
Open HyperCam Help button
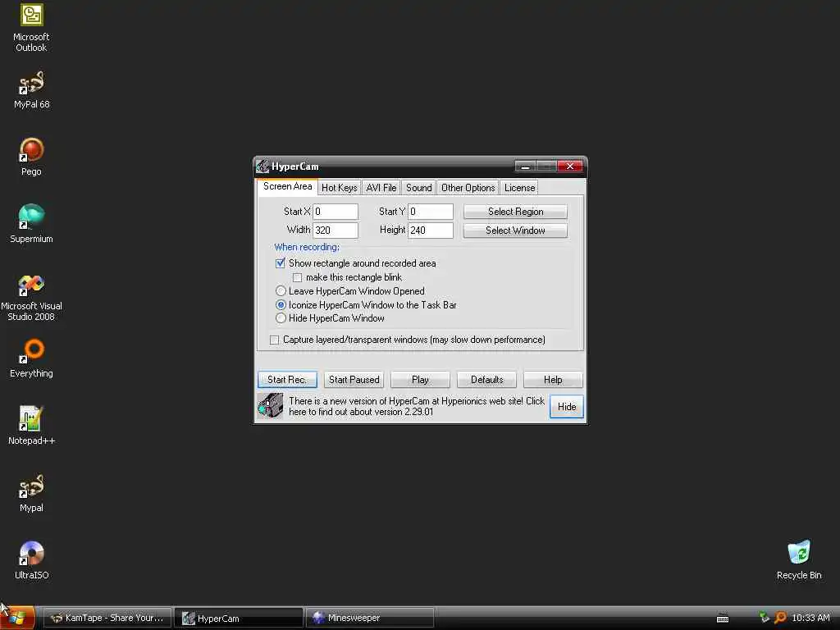point(553,379)
